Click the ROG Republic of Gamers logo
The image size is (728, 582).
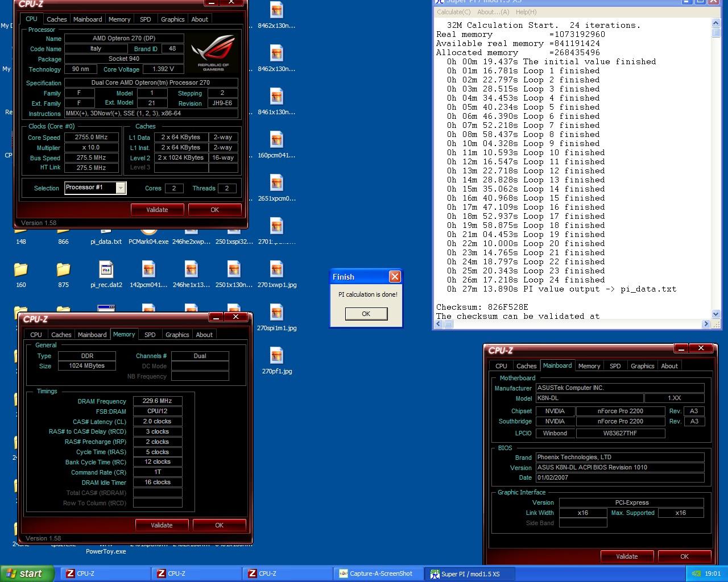point(213,52)
